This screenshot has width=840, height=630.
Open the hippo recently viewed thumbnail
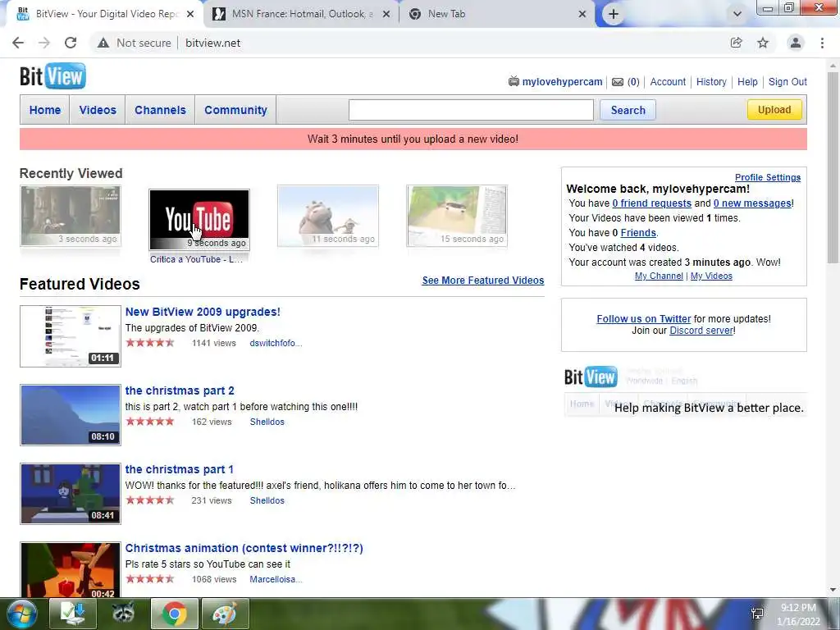point(328,216)
